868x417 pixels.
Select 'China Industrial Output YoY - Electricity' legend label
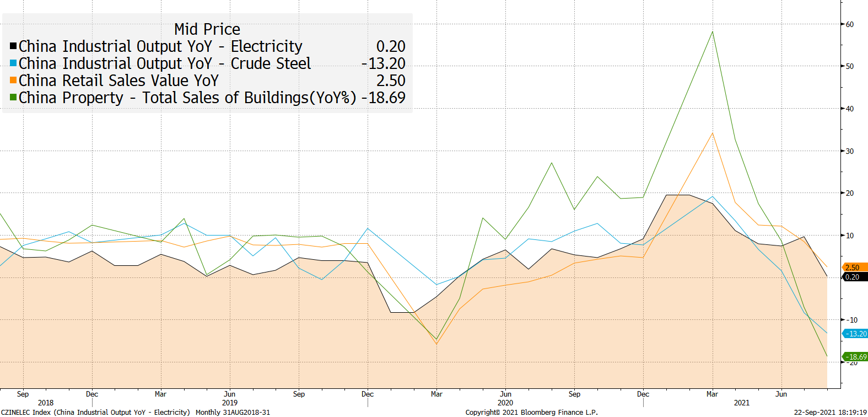click(x=160, y=46)
